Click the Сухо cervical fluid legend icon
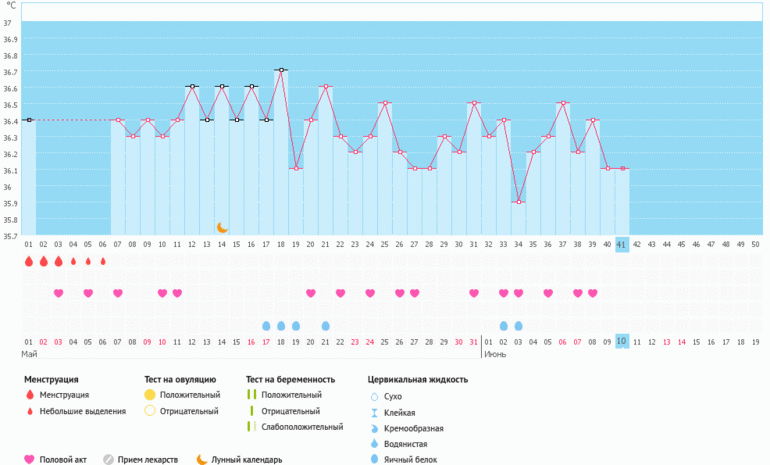770x465 pixels. point(372,396)
